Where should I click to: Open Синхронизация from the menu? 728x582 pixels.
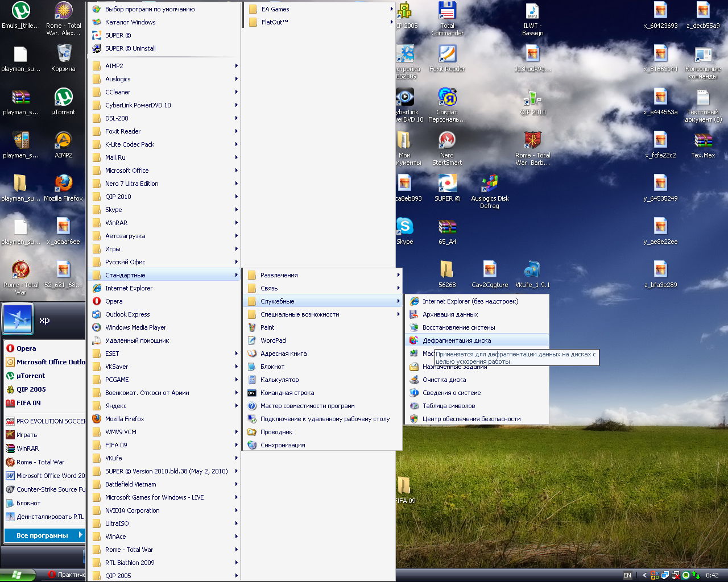pos(322,445)
